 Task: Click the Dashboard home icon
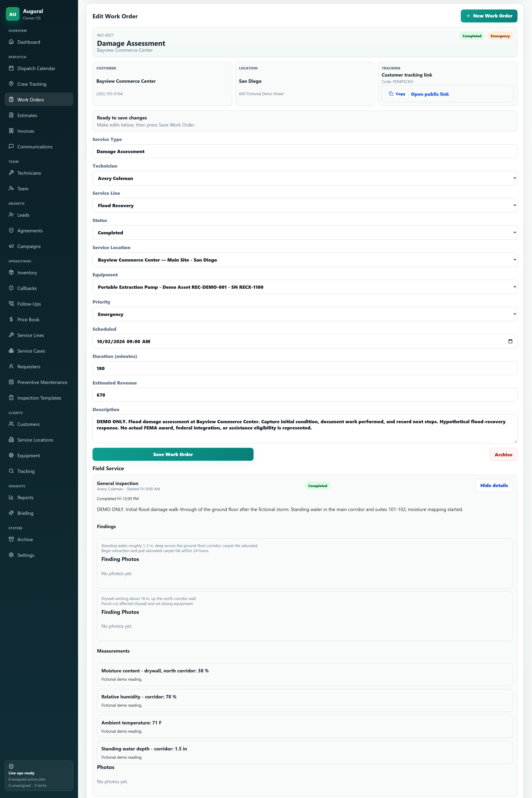coord(11,42)
